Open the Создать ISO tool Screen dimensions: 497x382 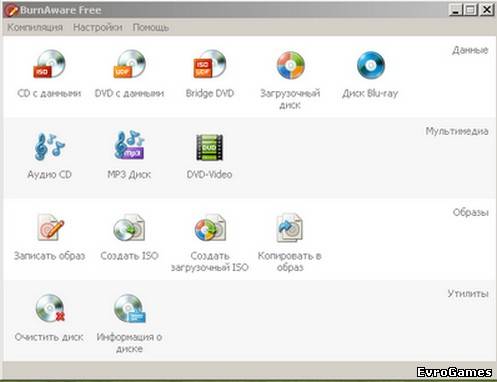(129, 227)
